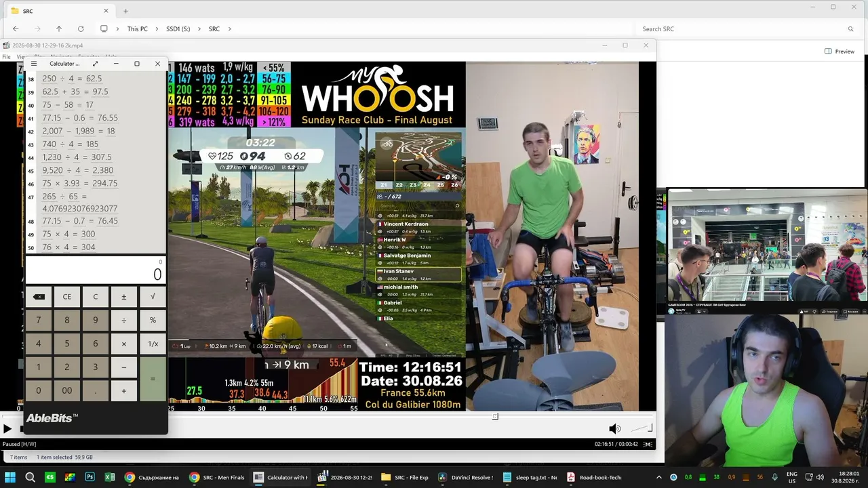Click the decimal point key
This screenshot has height=488, width=868.
click(96, 390)
